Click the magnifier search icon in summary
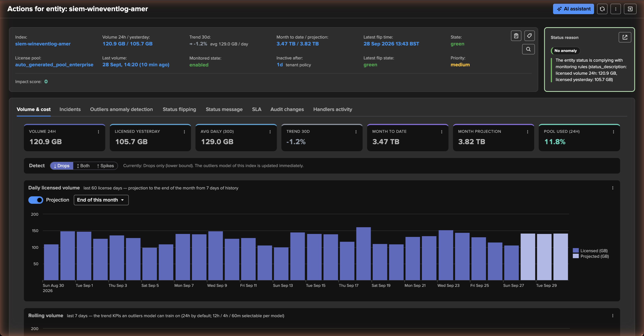Viewport: 644px width, 336px height. [x=528, y=49]
